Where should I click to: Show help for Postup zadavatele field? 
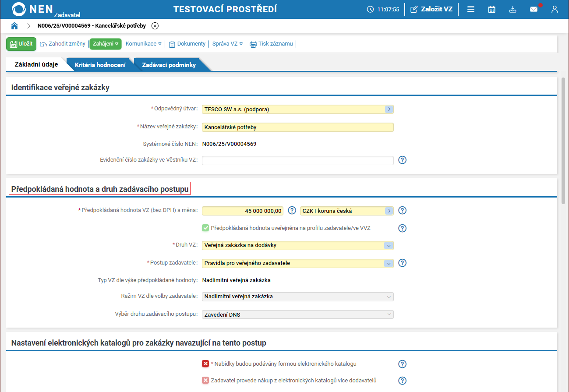pyautogui.click(x=402, y=263)
